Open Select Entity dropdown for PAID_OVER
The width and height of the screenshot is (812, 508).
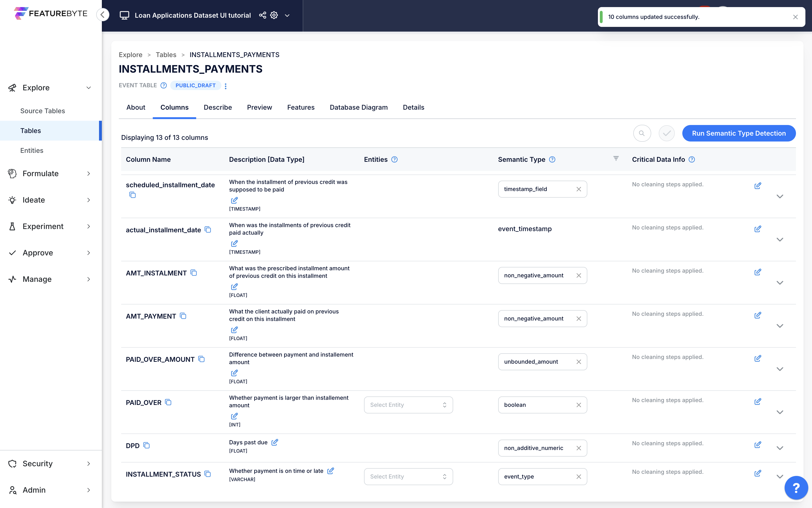(x=408, y=405)
